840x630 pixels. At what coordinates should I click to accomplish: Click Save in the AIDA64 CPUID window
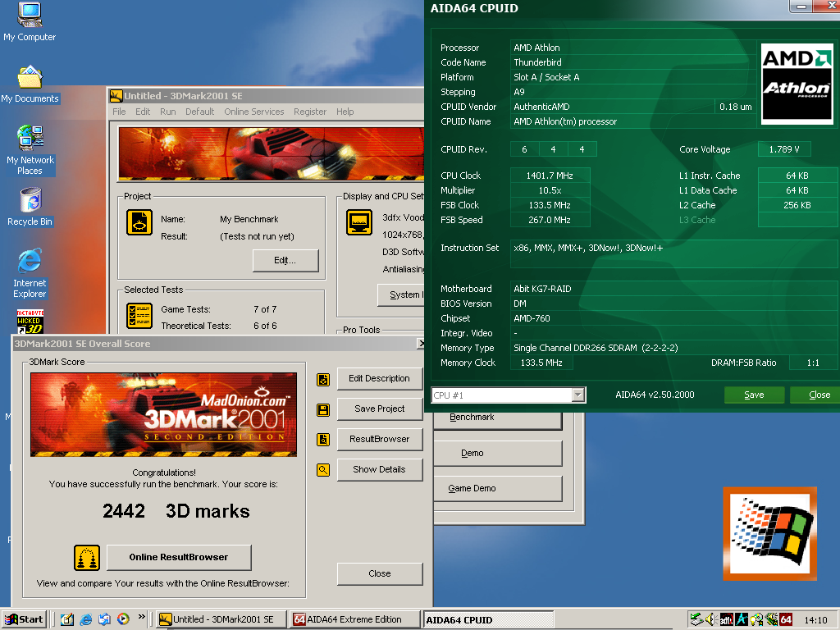pyautogui.click(x=755, y=395)
